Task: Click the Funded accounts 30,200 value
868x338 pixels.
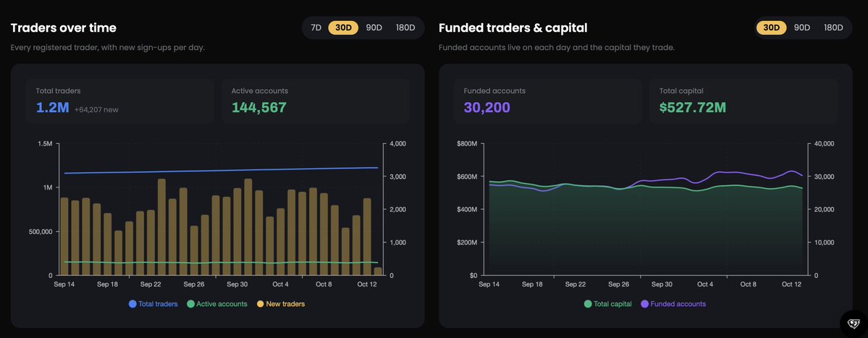Action: [x=487, y=107]
